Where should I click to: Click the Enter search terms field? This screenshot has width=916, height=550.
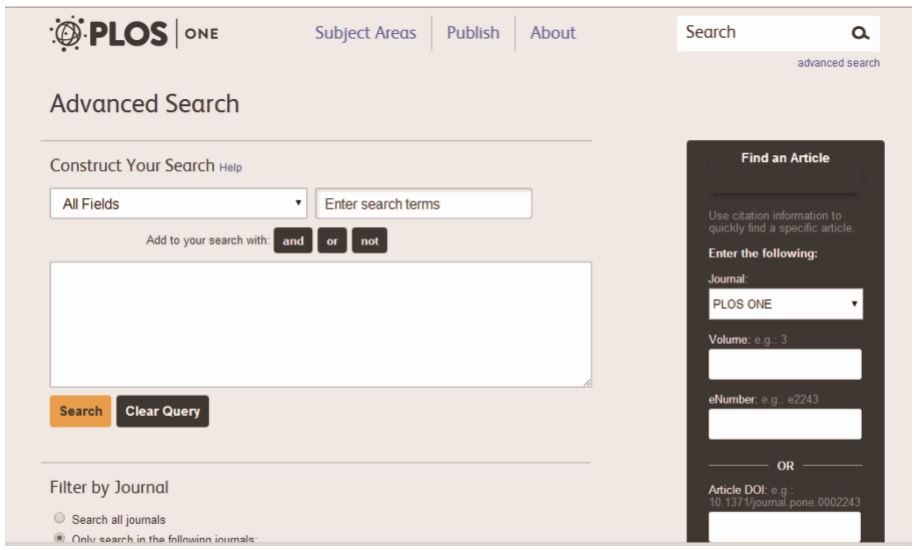point(424,203)
